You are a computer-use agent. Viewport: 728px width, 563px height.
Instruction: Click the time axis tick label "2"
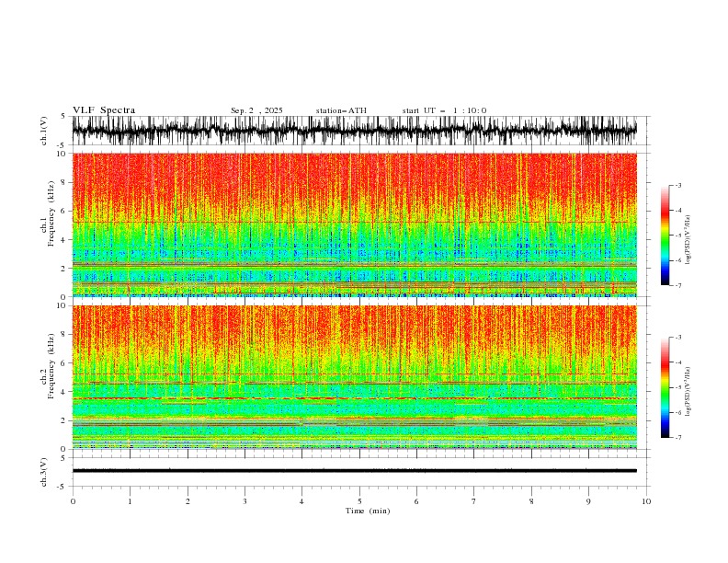[x=188, y=501]
